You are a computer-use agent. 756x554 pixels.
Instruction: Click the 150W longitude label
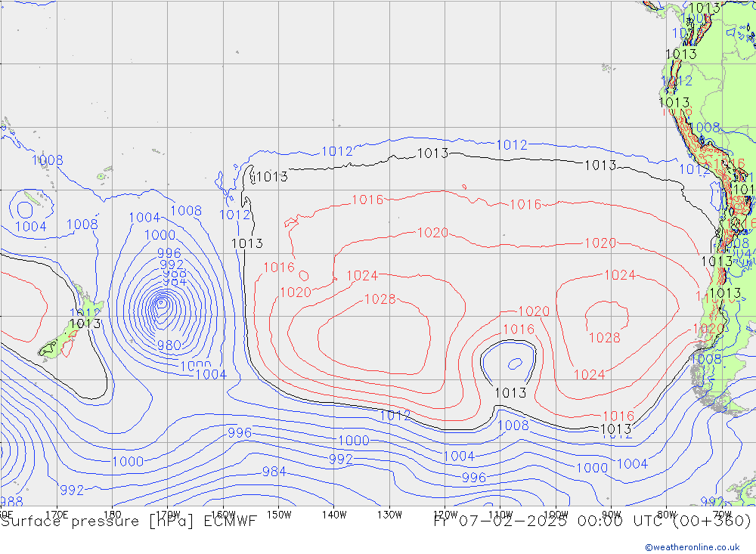click(279, 515)
